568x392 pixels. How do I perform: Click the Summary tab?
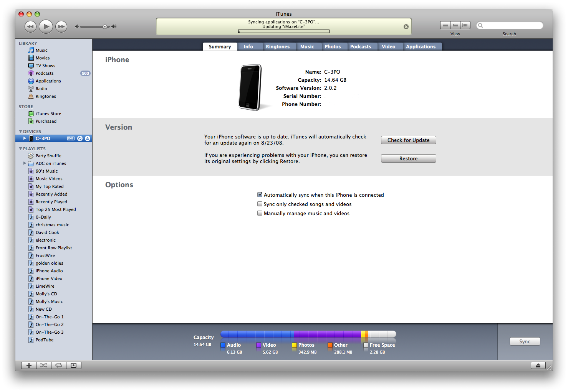(x=220, y=47)
